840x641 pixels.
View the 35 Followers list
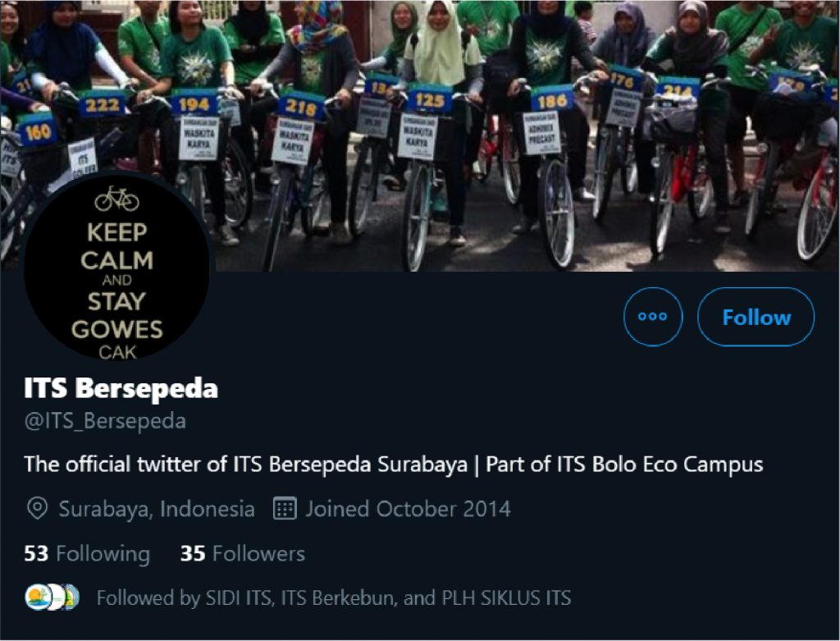[243, 554]
